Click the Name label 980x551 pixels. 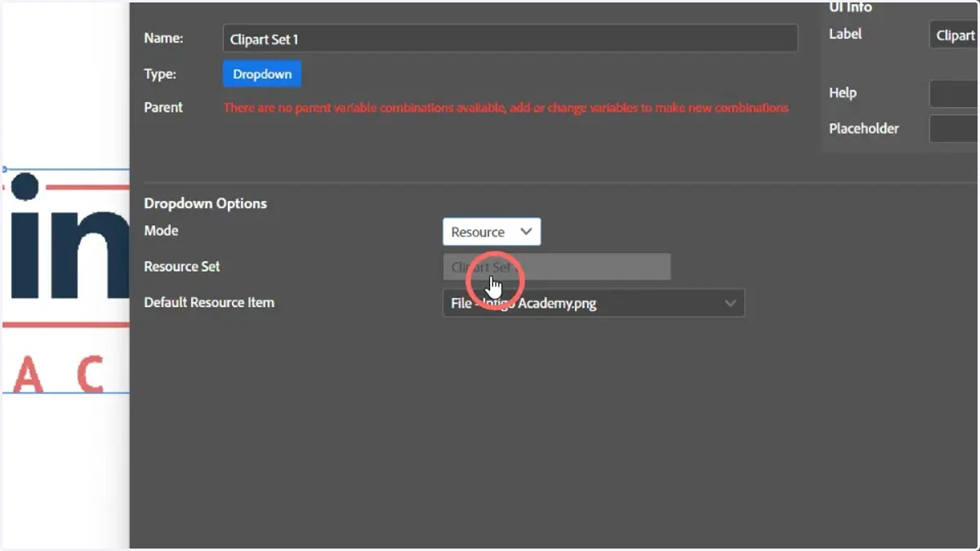tap(163, 38)
